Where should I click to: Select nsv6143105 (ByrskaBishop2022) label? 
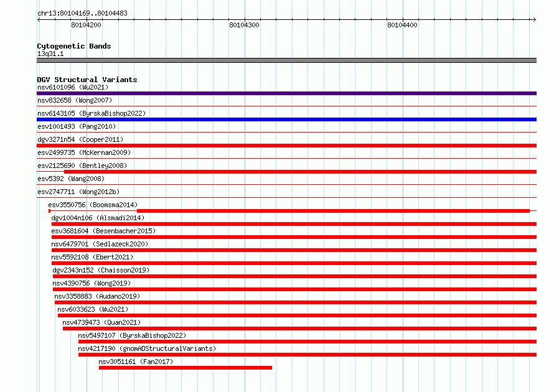coord(92,113)
